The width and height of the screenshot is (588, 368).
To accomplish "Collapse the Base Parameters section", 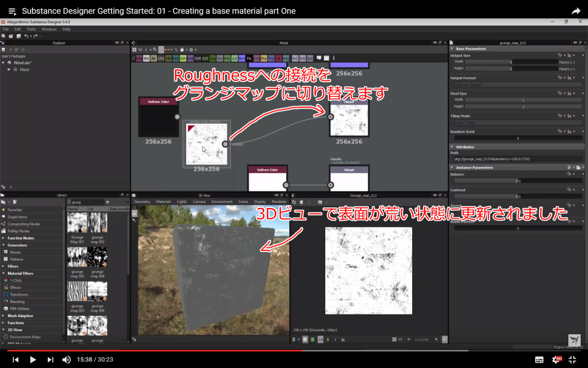I will [452, 49].
